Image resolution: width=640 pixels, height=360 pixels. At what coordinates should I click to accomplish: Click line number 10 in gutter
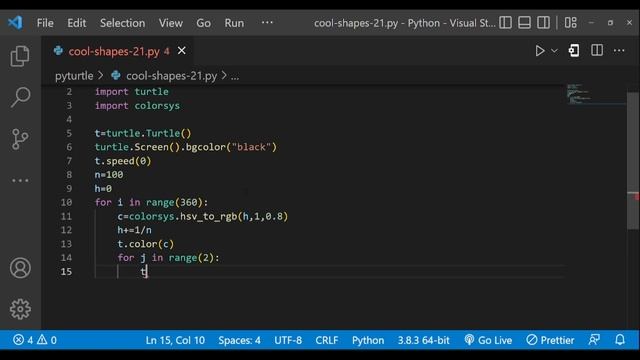[66, 202]
